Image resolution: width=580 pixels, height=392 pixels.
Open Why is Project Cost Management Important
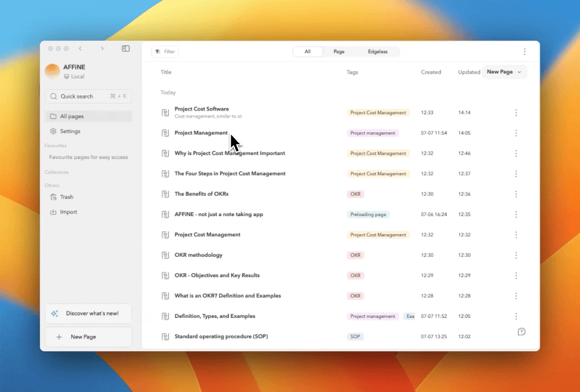(229, 154)
